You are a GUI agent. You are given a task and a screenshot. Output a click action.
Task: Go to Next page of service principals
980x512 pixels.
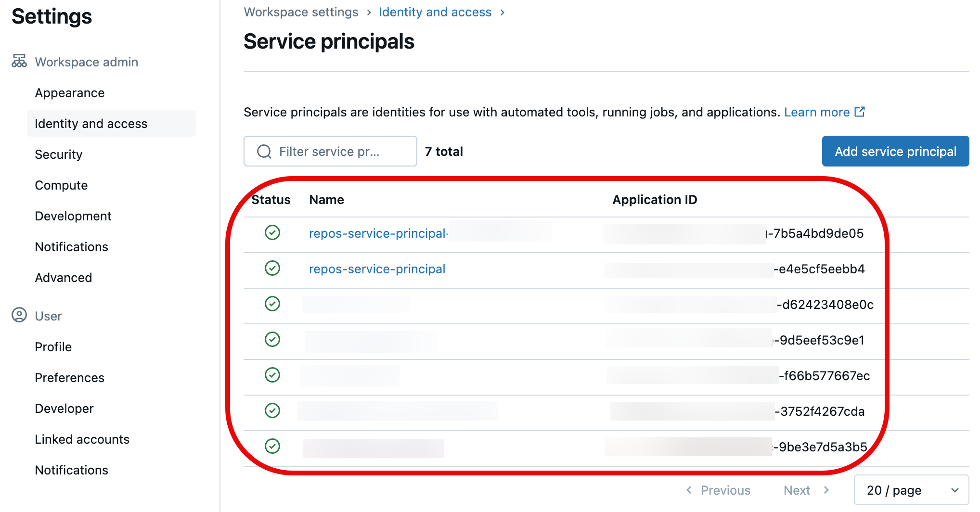click(806, 490)
